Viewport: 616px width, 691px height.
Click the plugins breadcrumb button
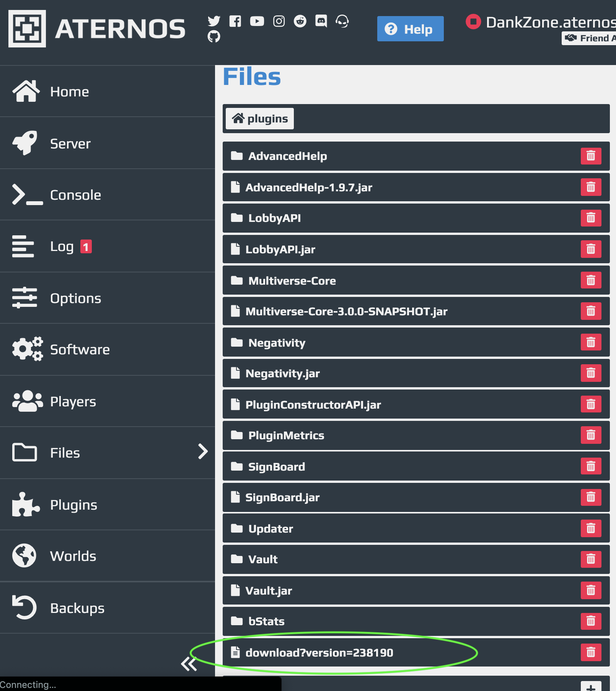[x=260, y=119]
